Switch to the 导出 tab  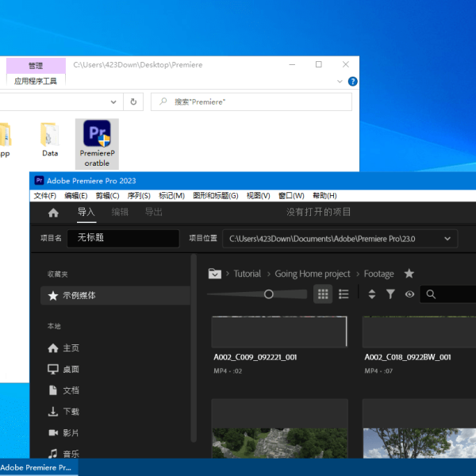[154, 212]
